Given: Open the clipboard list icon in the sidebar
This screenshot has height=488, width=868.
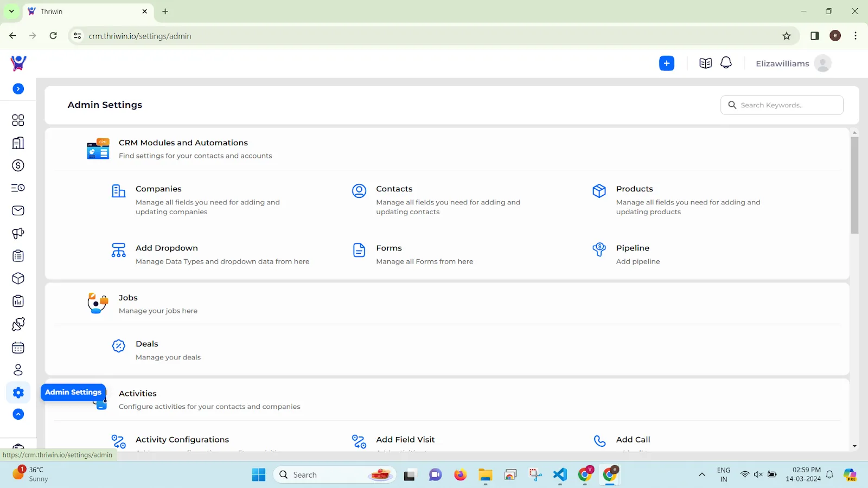Looking at the screenshot, I should [18, 256].
